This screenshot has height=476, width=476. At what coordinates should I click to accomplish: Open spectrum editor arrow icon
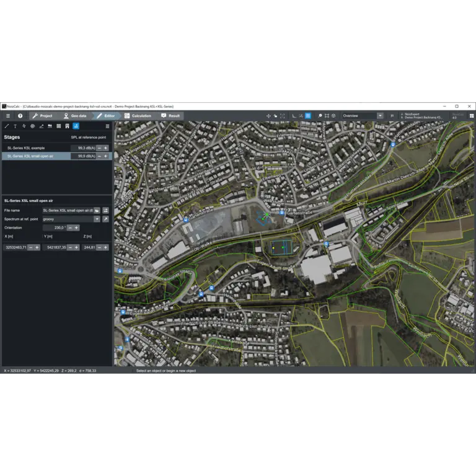click(x=105, y=219)
